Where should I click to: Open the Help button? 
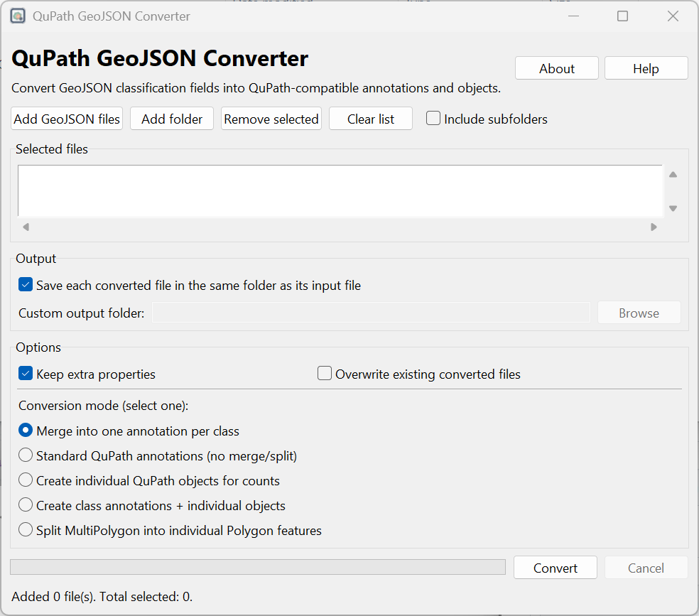click(646, 68)
